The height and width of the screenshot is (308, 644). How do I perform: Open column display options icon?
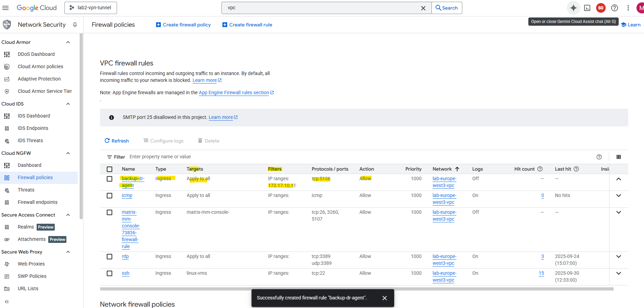619,157
